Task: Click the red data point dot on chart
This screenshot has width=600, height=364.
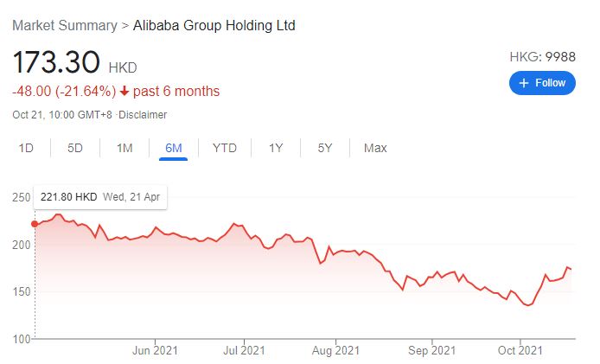Action: [x=35, y=224]
